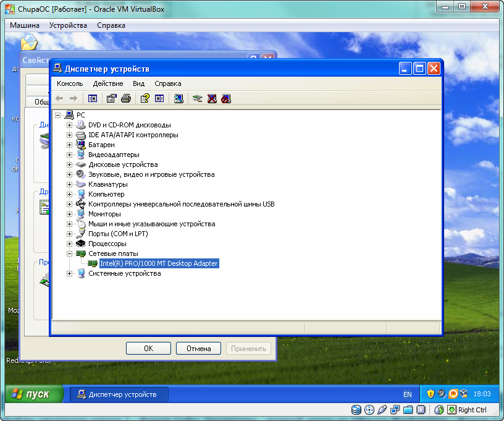504x421 pixels.
Task: Click the Back arrow in Device Manager toolbar
Action: pyautogui.click(x=59, y=98)
